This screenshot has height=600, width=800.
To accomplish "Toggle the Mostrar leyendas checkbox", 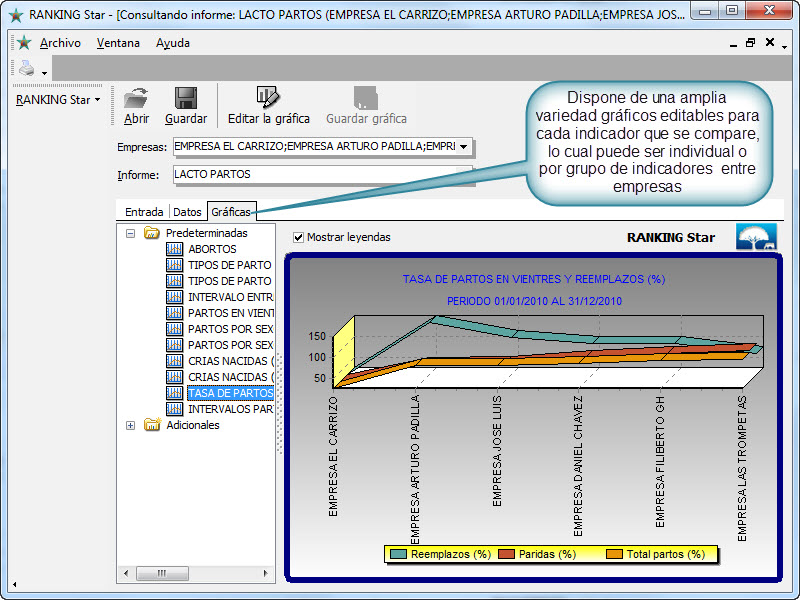I will [x=298, y=237].
